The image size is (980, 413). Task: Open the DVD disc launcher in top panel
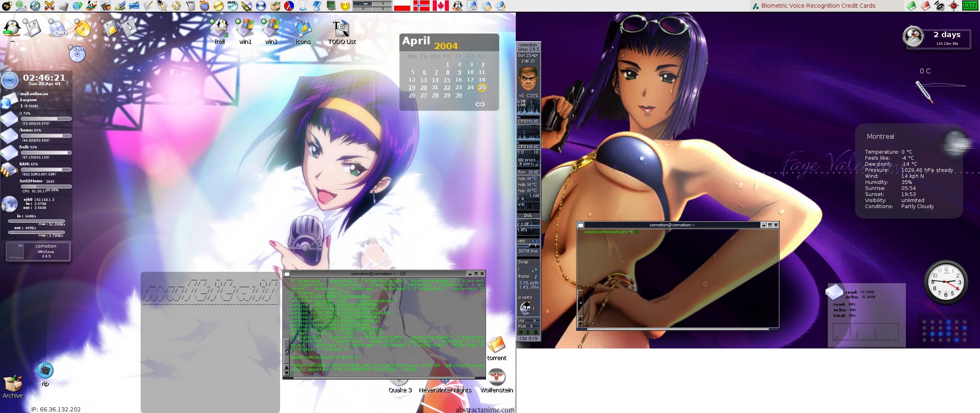pyautogui.click(x=233, y=6)
